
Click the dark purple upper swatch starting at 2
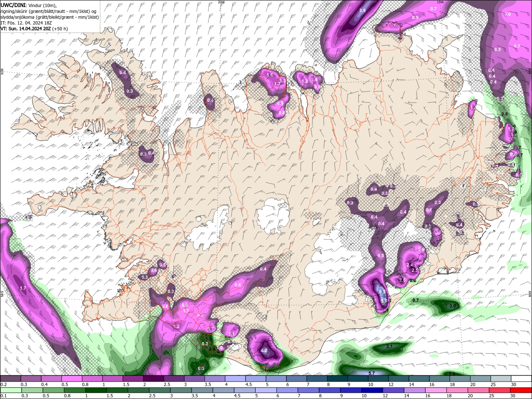(x=153, y=379)
